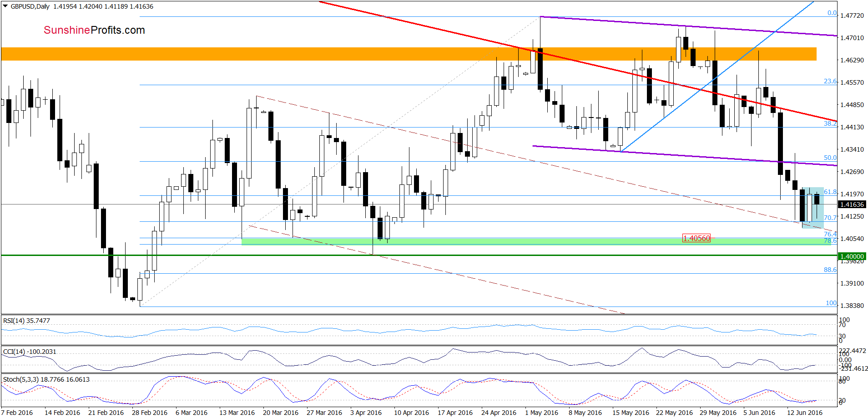868x419 pixels.
Task: Click the light-blue box around recent candles
Action: tap(813, 208)
